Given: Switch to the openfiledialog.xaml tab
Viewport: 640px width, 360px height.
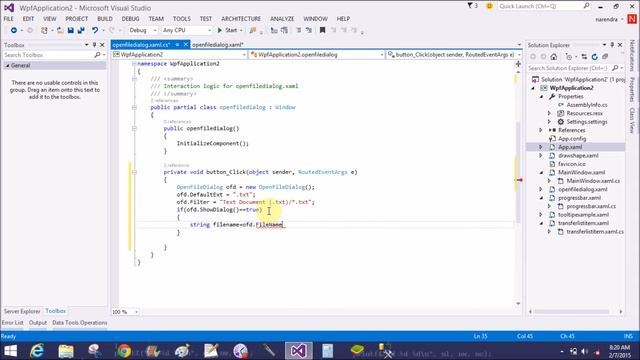Looking at the screenshot, I should (218, 44).
